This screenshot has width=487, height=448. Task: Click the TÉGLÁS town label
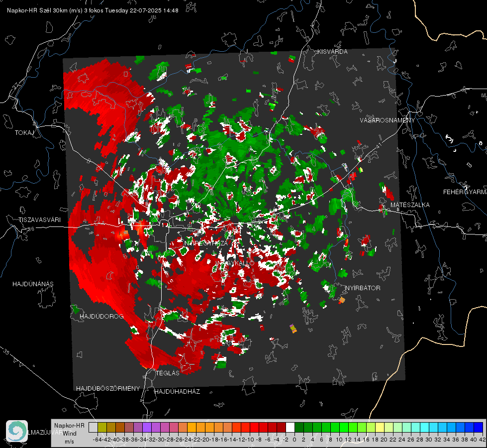[x=168, y=373]
